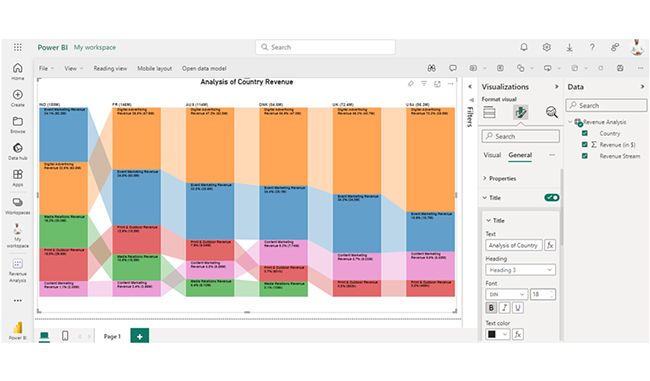Open the user account avatar

coord(637,47)
